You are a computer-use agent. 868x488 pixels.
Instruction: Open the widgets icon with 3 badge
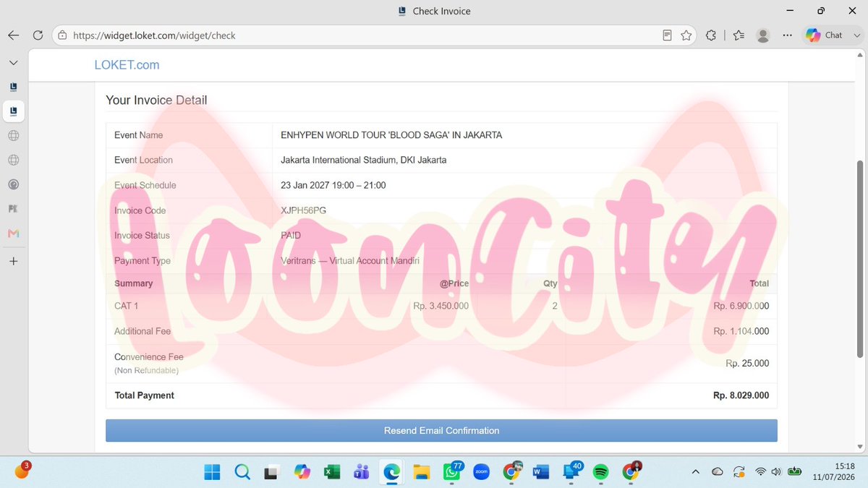coord(22,471)
